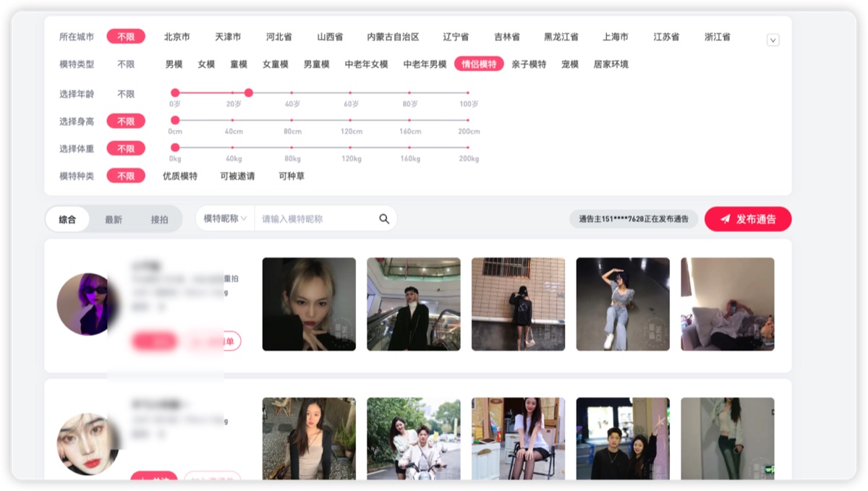This screenshot has width=868, height=491.
Task: Click 160cm mark on the height slider
Action: pyautogui.click(x=409, y=120)
